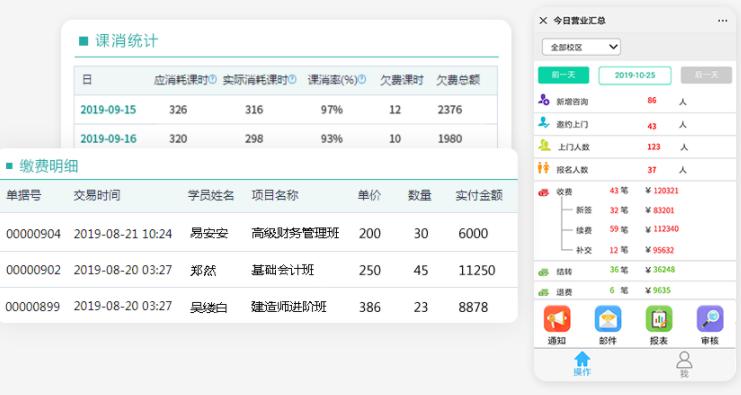The image size is (741, 395).
Task: Select receipt number 00000902
Action: [34, 270]
